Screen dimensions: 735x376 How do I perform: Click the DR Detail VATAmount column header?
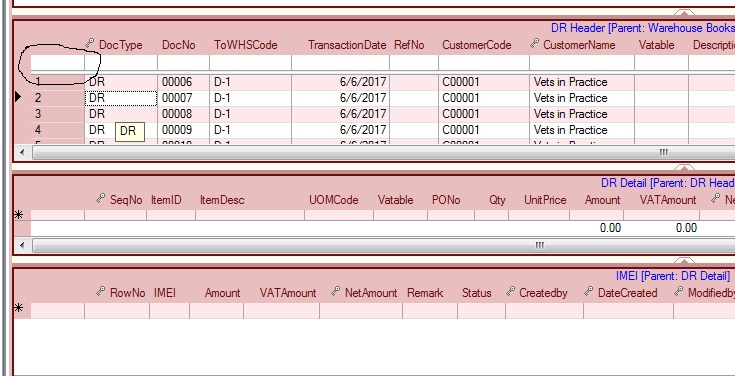(668, 200)
